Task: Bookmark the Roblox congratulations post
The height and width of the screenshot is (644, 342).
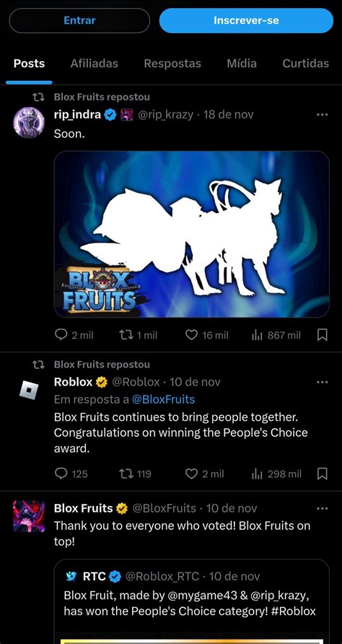Action: click(323, 474)
